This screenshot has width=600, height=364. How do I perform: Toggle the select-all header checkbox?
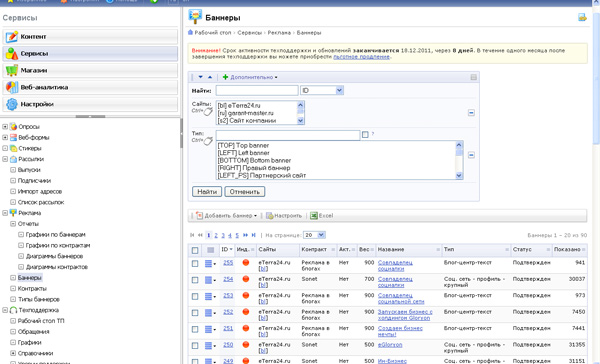(x=195, y=250)
